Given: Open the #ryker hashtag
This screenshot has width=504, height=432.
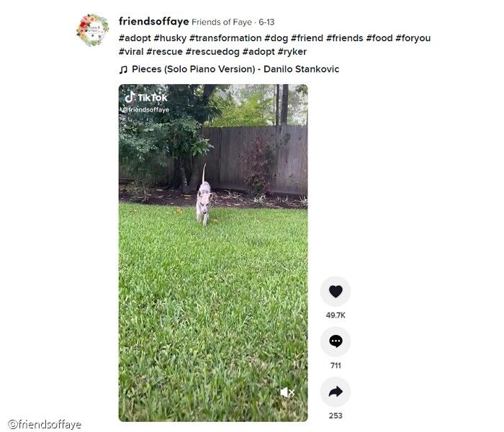Looking at the screenshot, I should pos(292,52).
